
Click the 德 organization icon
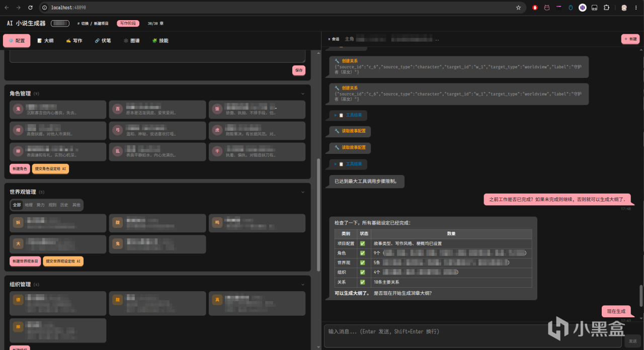tap(18, 300)
